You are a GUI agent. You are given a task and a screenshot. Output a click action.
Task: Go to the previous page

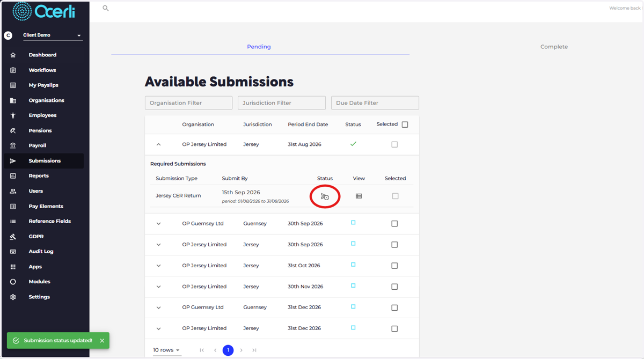[215, 350]
